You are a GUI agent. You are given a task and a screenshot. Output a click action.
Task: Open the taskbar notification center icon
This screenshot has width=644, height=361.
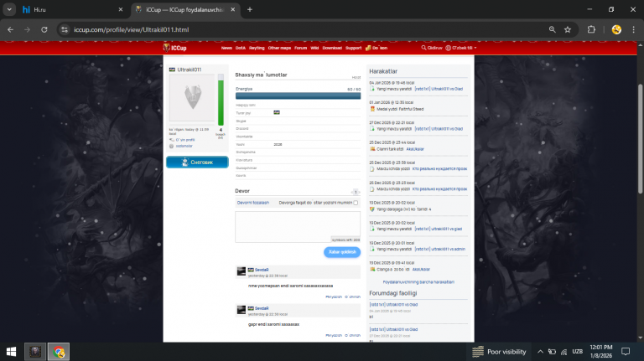(625, 352)
